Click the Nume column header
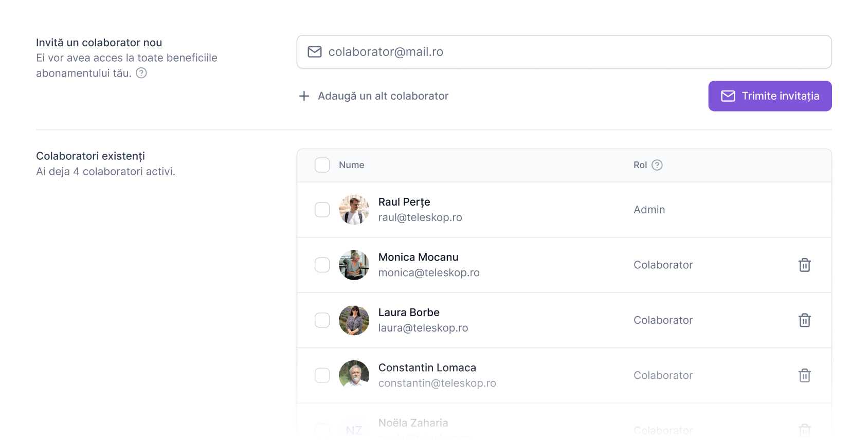This screenshot has width=868, height=440. 351,165
